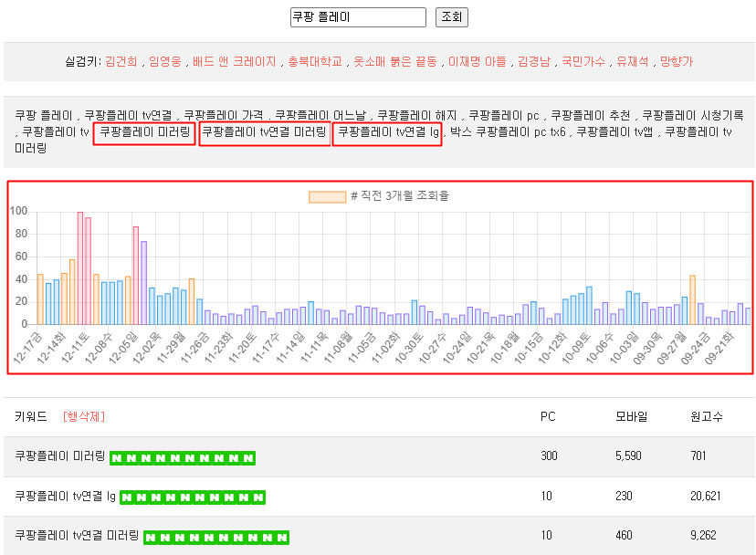
Task: Click 원고수 value 9,262
Action: (x=703, y=535)
